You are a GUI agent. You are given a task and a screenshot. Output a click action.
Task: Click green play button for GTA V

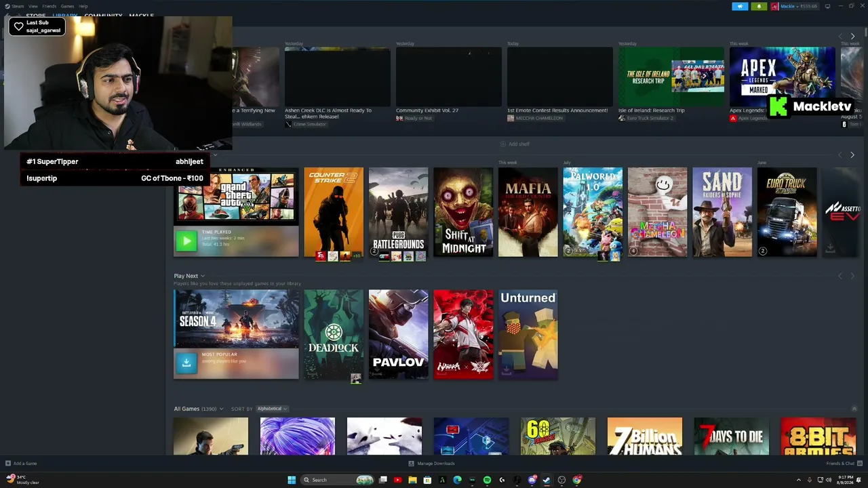186,240
